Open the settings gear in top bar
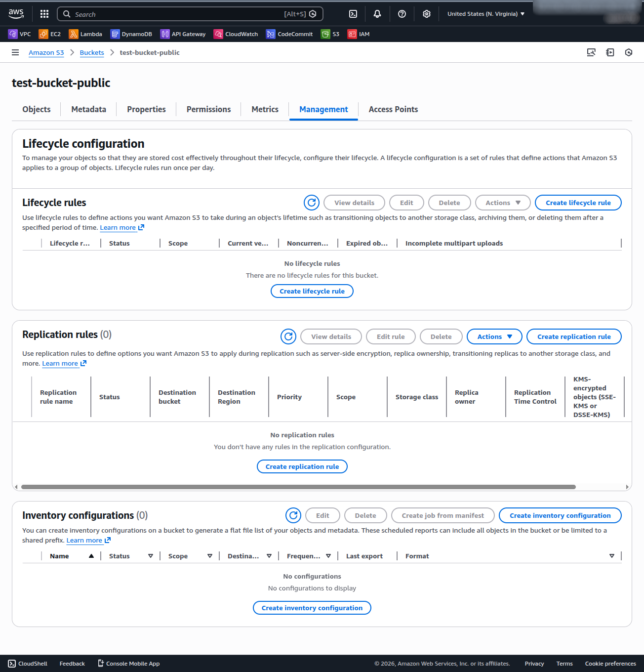The height and width of the screenshot is (672, 644). click(x=427, y=14)
